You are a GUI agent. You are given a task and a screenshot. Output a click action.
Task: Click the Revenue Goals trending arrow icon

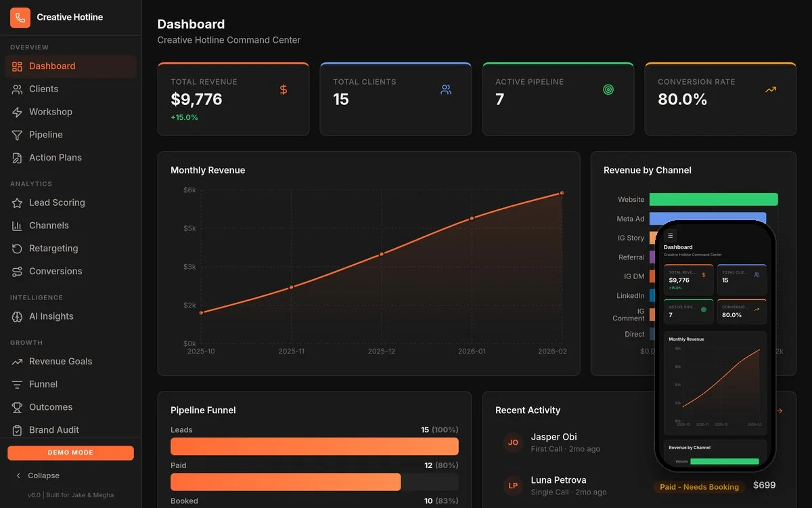click(17, 362)
